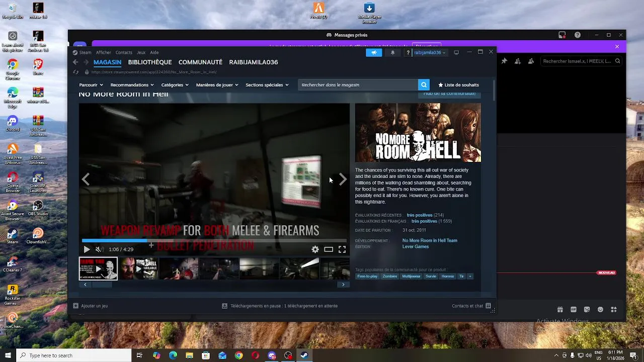This screenshot has width=644, height=362.
Task: Show next media with right arrow
Action: tap(343, 179)
